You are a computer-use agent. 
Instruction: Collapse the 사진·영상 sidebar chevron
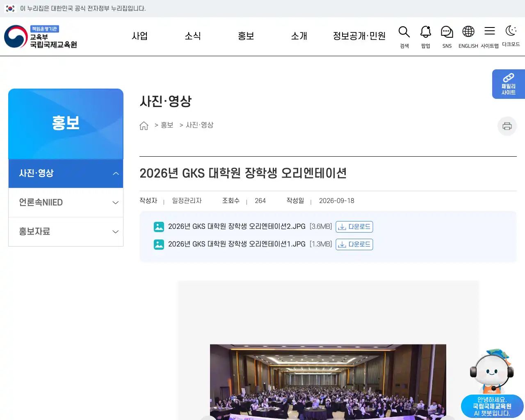(116, 173)
